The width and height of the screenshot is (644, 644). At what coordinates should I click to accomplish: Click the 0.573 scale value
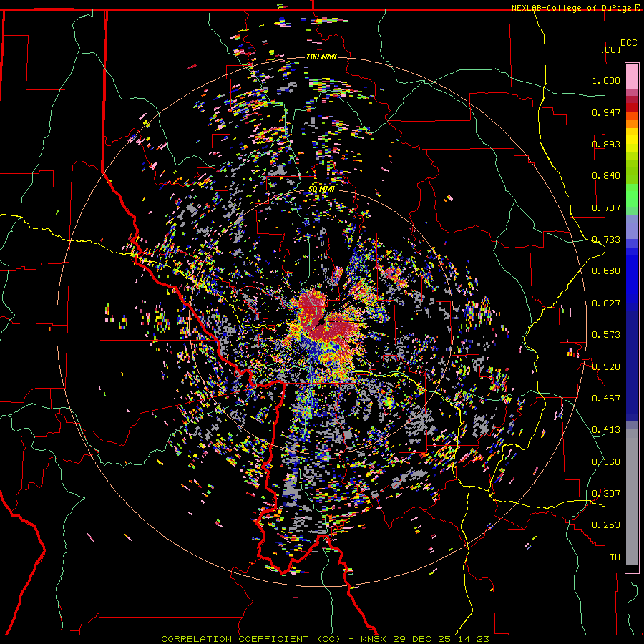point(606,335)
